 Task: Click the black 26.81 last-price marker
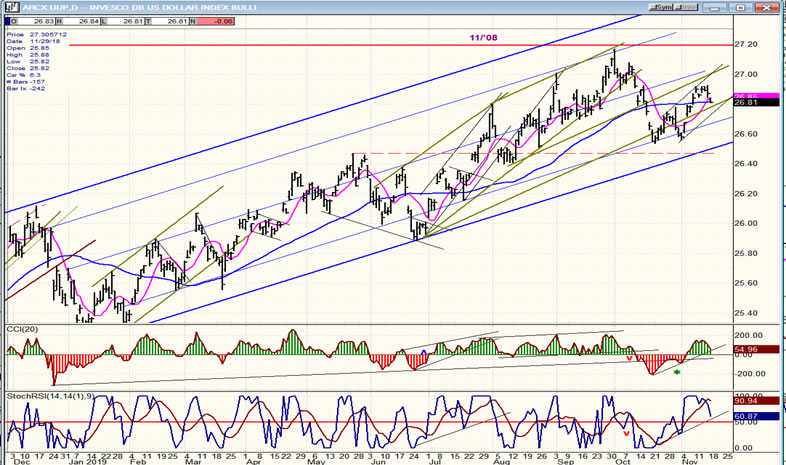pos(756,102)
